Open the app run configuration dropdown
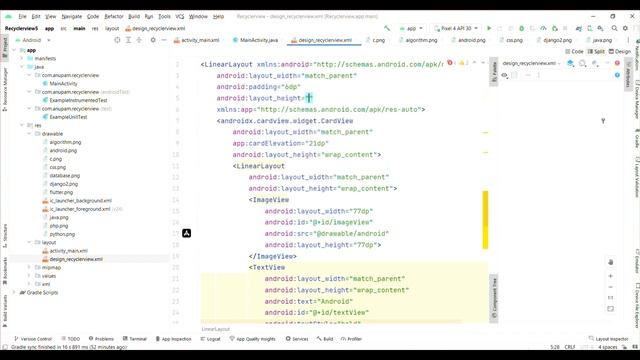The width and height of the screenshot is (640, 360). click(x=411, y=28)
